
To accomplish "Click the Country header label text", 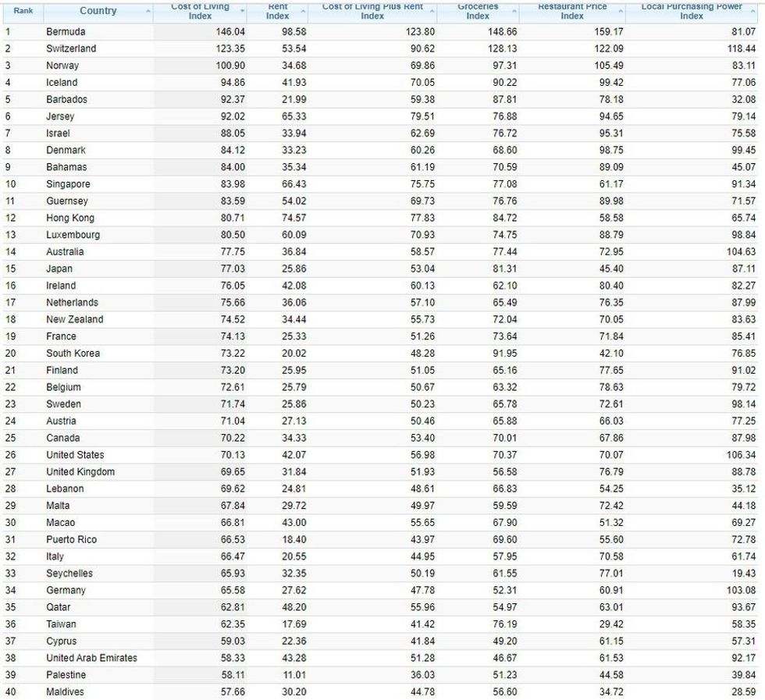I will (98, 11).
